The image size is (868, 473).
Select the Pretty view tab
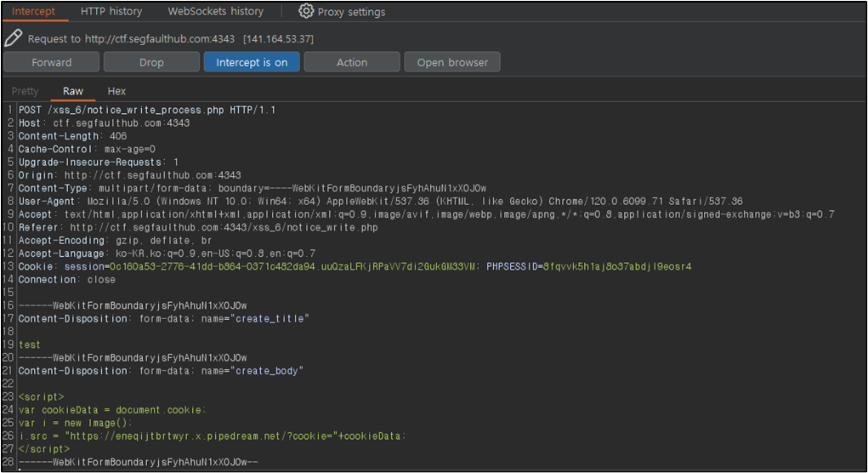pos(25,91)
